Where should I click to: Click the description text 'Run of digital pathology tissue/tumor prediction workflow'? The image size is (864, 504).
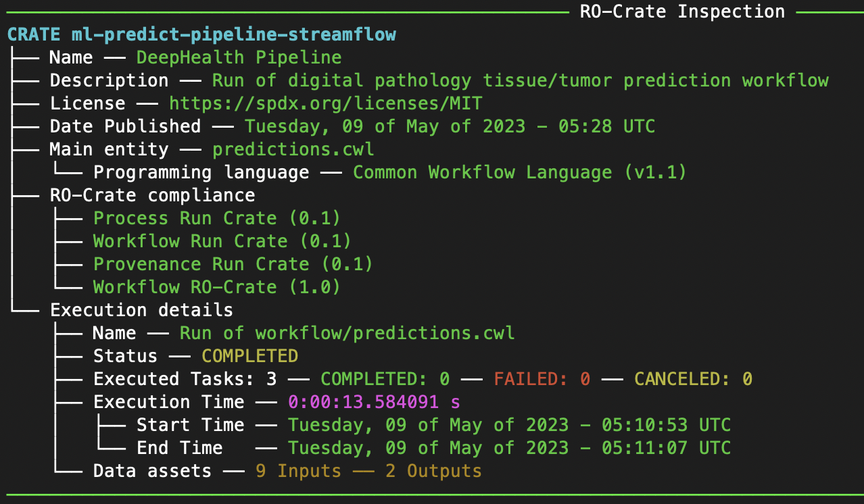(x=521, y=80)
